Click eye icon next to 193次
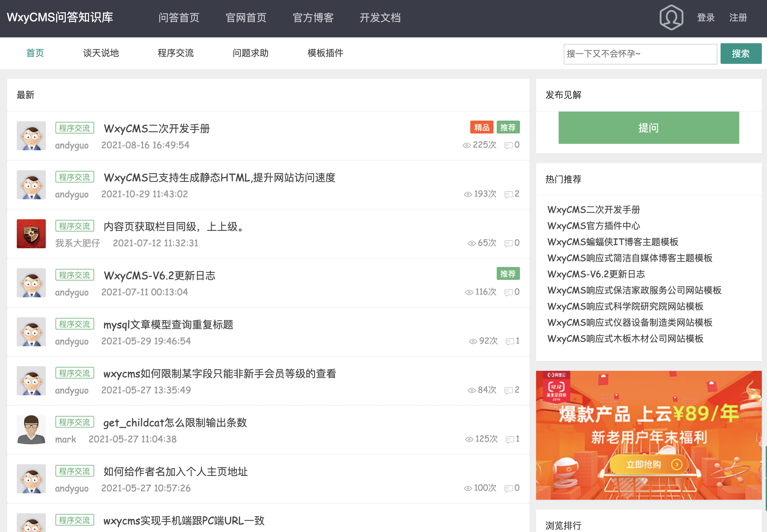The width and height of the screenshot is (767, 532). 468,194
